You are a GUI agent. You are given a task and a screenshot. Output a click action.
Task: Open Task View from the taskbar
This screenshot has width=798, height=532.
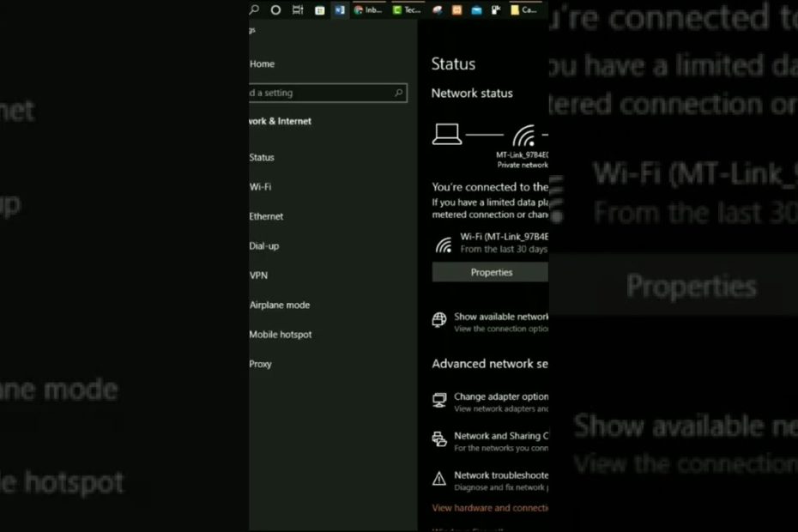(298, 10)
